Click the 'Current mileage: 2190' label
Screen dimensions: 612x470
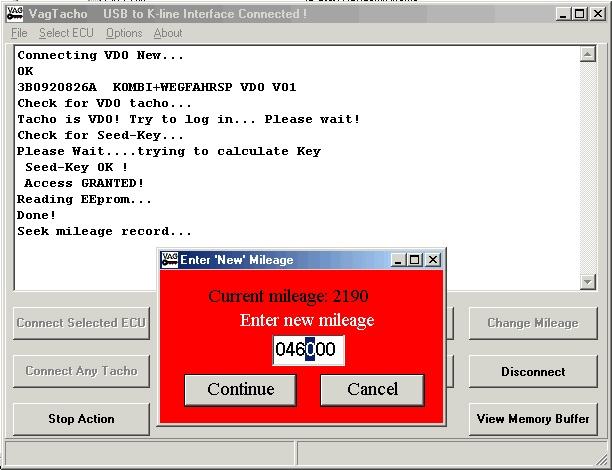point(288,296)
